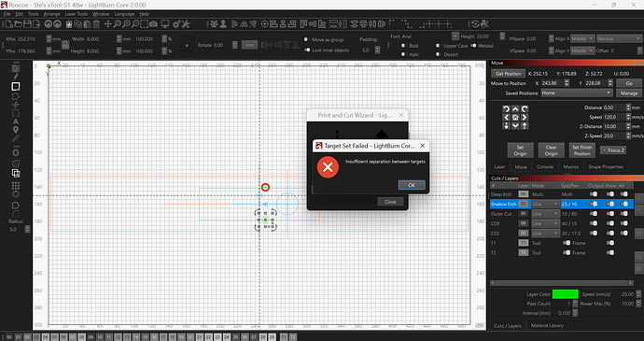Click the Get Position button
The width and height of the screenshot is (644, 341).
tap(508, 74)
